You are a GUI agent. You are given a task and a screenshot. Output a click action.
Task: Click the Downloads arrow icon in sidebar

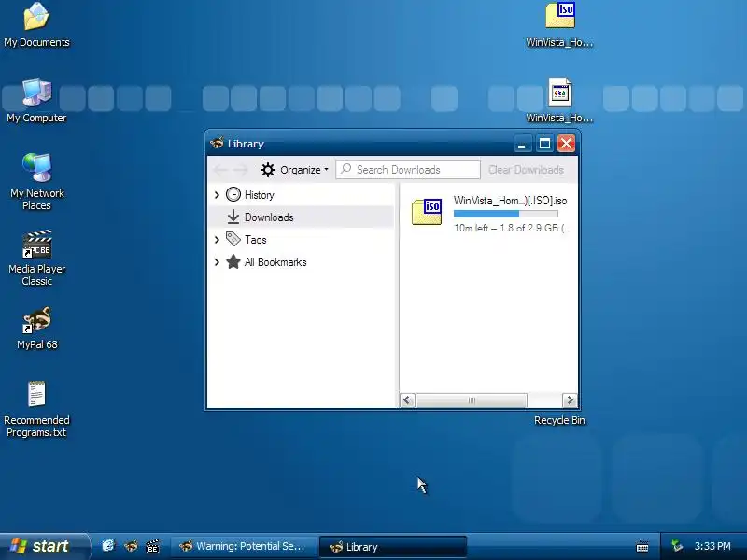coord(233,217)
